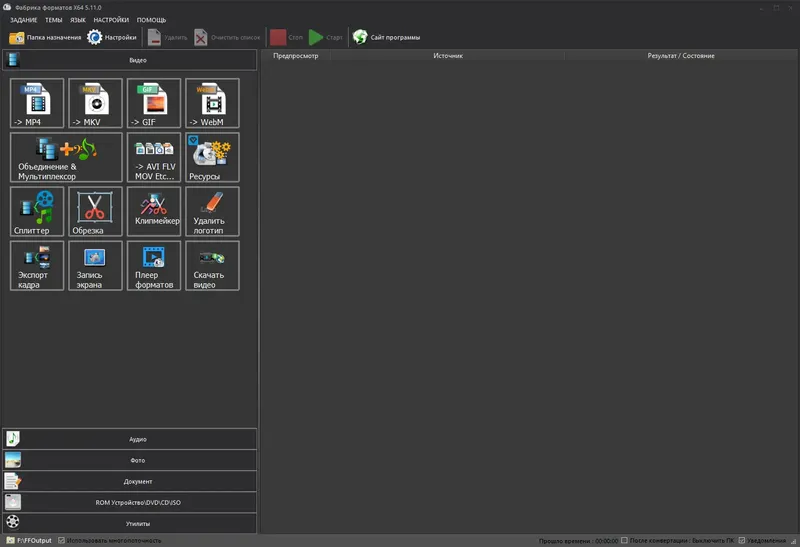Click the Папка назначения toolbar button

coord(45,37)
